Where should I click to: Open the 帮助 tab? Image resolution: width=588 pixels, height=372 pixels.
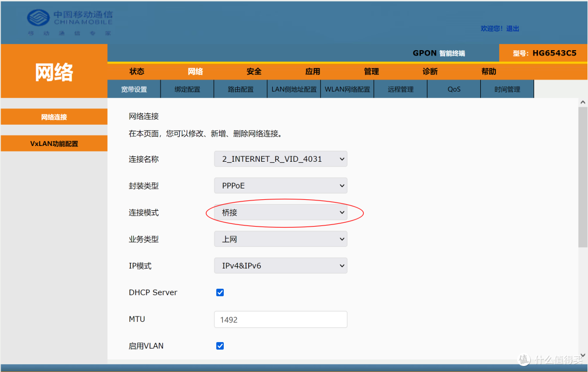coord(488,71)
